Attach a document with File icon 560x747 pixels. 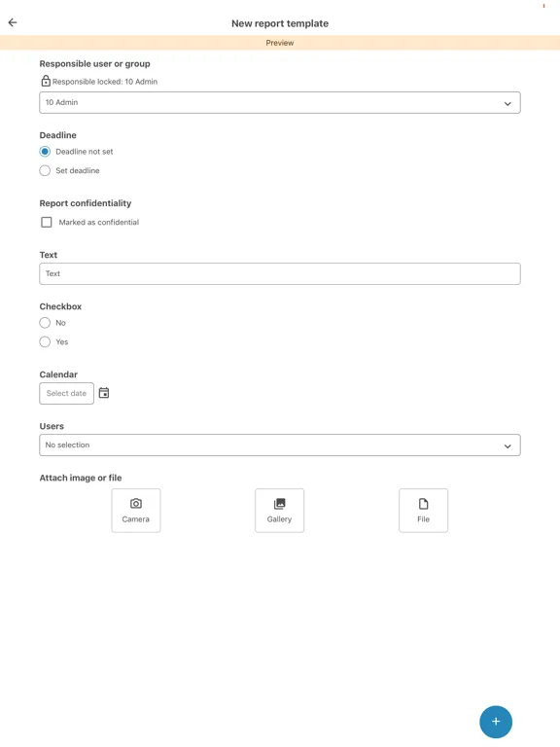tap(423, 511)
